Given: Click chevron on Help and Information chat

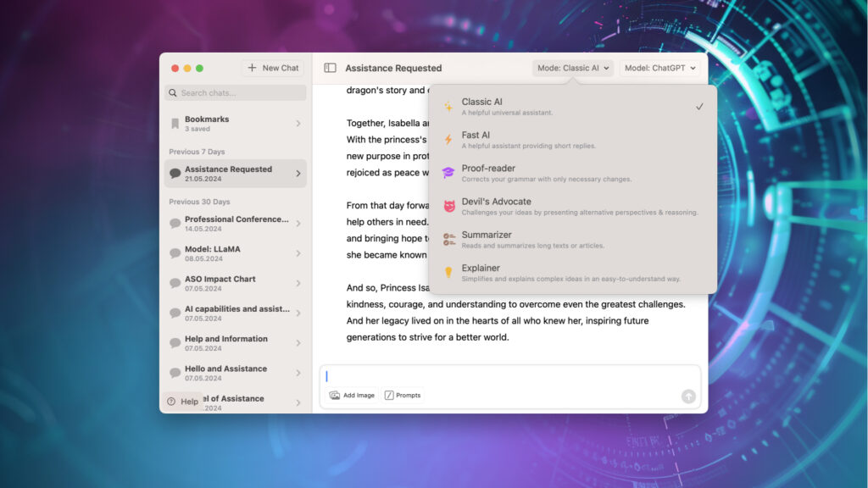Looking at the screenshot, I should 298,343.
